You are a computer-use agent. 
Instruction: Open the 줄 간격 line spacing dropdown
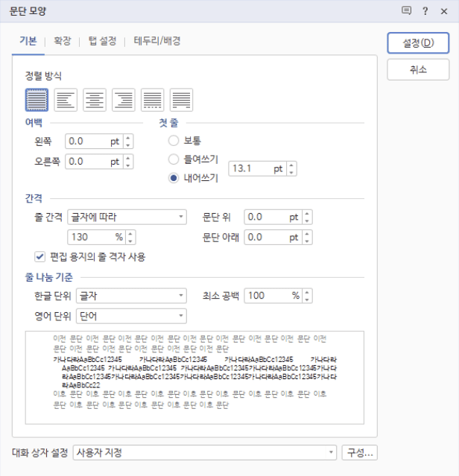pos(127,218)
